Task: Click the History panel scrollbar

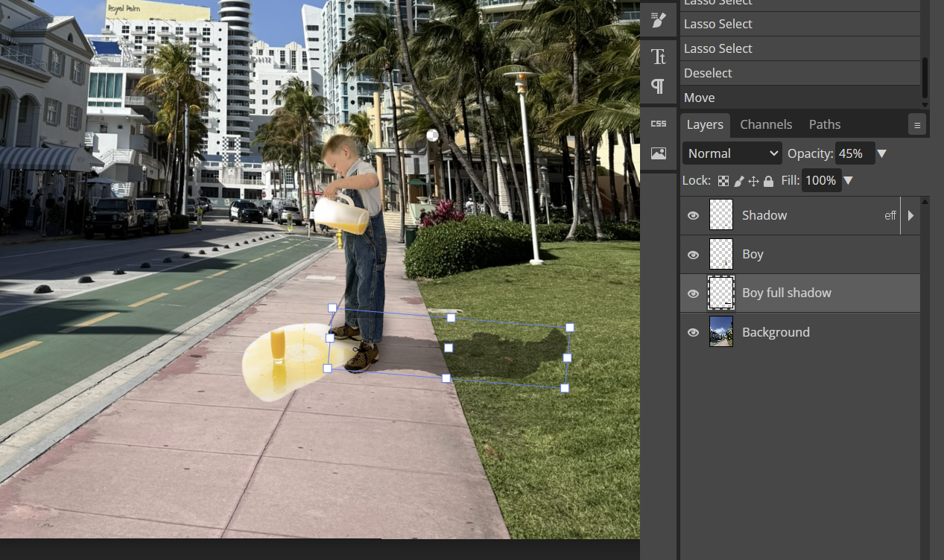Action: (x=925, y=77)
